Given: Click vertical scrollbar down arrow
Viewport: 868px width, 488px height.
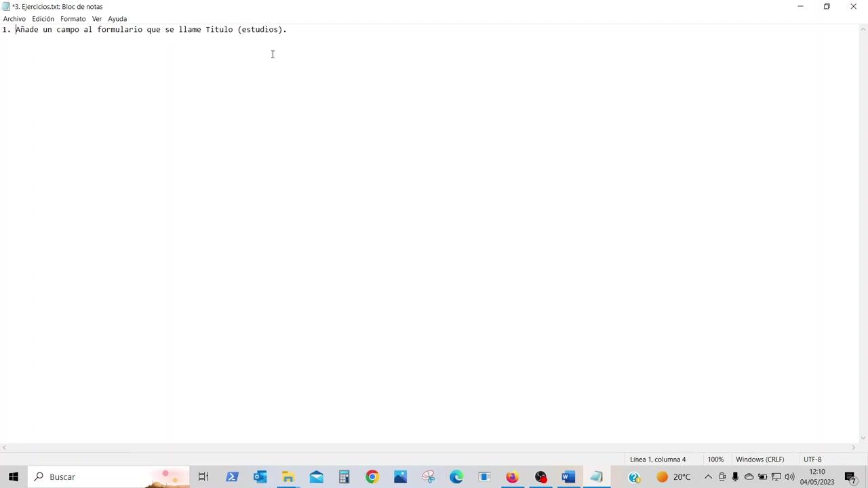Looking at the screenshot, I should pyautogui.click(x=863, y=439).
